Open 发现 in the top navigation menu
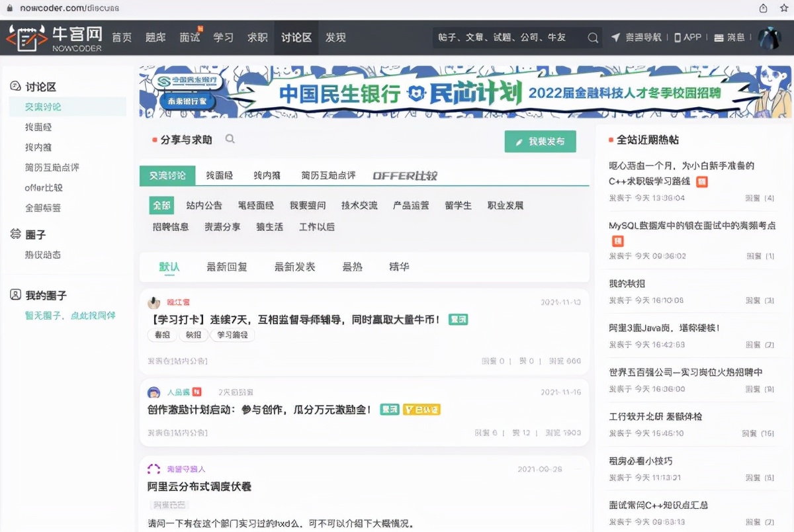The height and width of the screenshot is (532, 794). pos(335,38)
